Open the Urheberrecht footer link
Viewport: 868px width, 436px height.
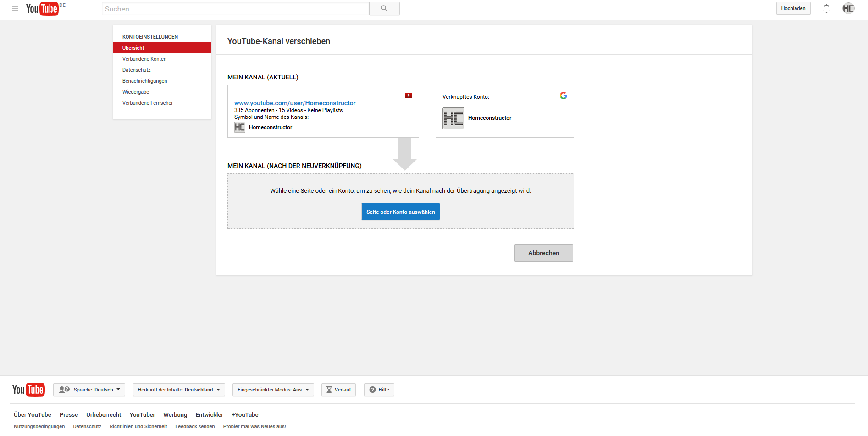[104, 414]
